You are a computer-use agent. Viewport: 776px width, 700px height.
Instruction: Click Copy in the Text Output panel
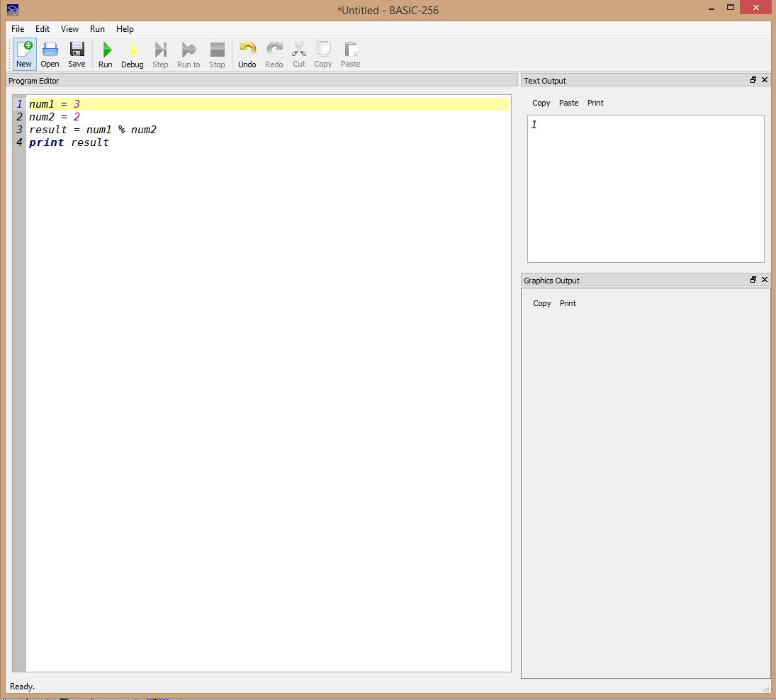click(541, 103)
